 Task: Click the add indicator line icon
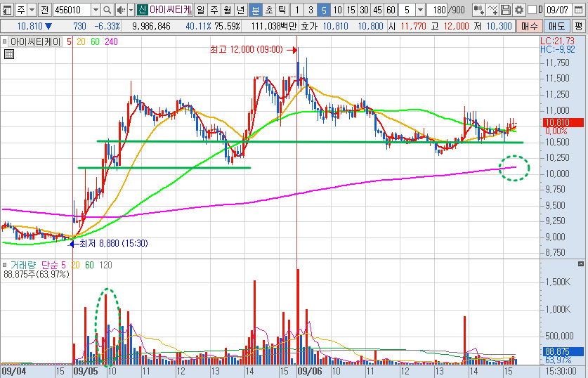[x=492, y=10]
